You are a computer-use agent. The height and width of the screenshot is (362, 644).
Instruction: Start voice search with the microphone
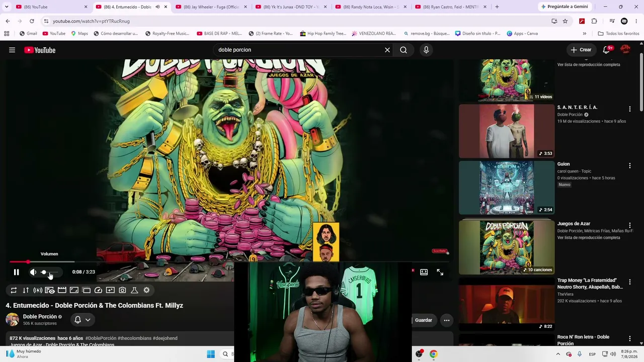(426, 50)
